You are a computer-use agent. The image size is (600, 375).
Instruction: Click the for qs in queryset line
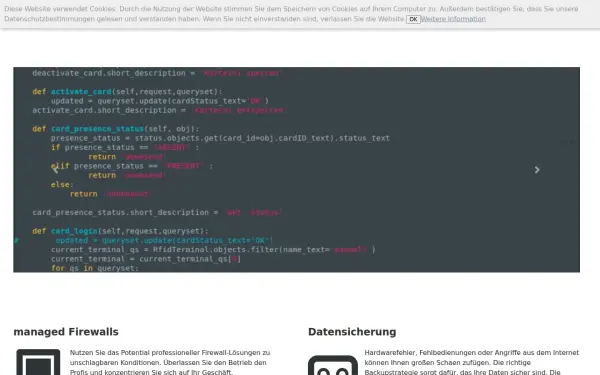pyautogui.click(x=95, y=268)
